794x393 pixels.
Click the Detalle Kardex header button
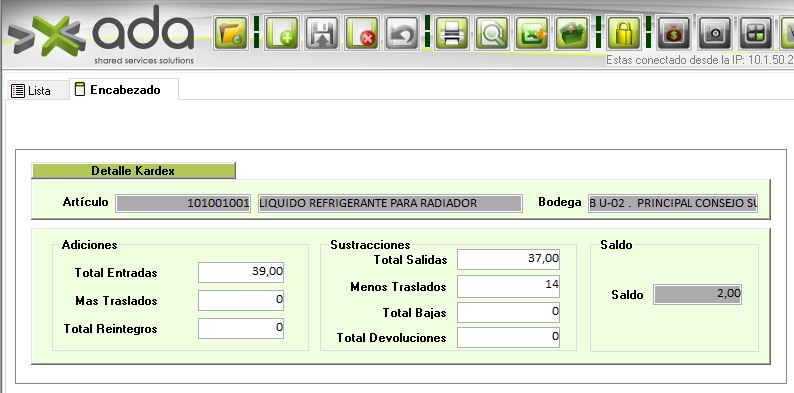pyautogui.click(x=133, y=171)
